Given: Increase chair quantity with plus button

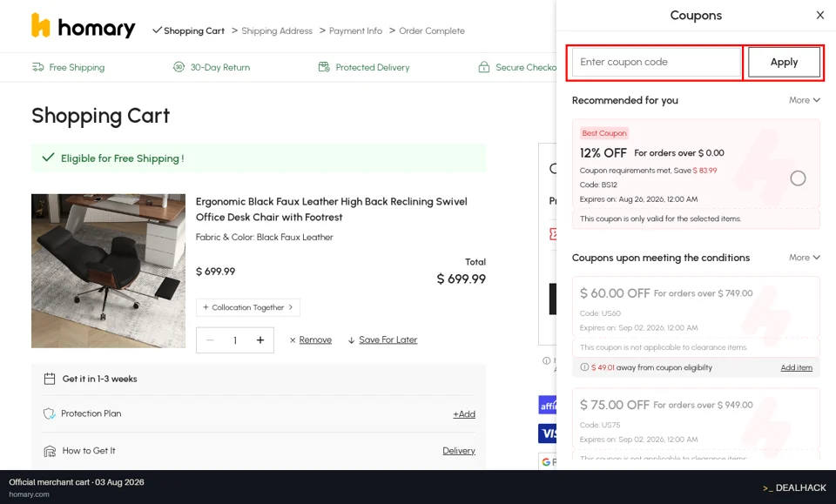Looking at the screenshot, I should click(260, 340).
